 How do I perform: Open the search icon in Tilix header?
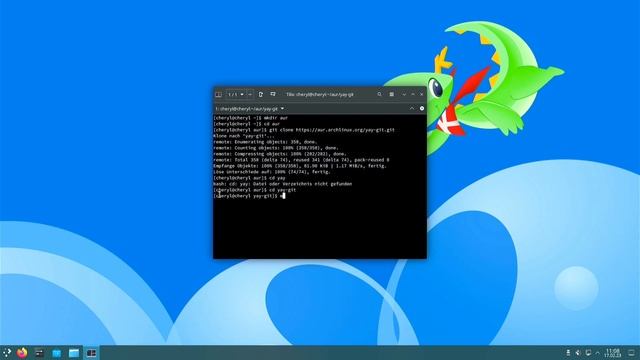click(379, 94)
